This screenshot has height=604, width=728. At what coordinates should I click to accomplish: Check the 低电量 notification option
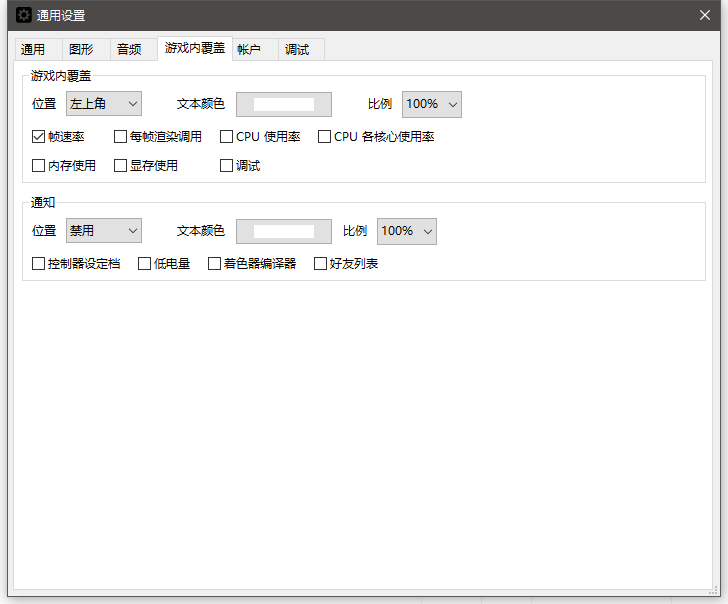(145, 264)
